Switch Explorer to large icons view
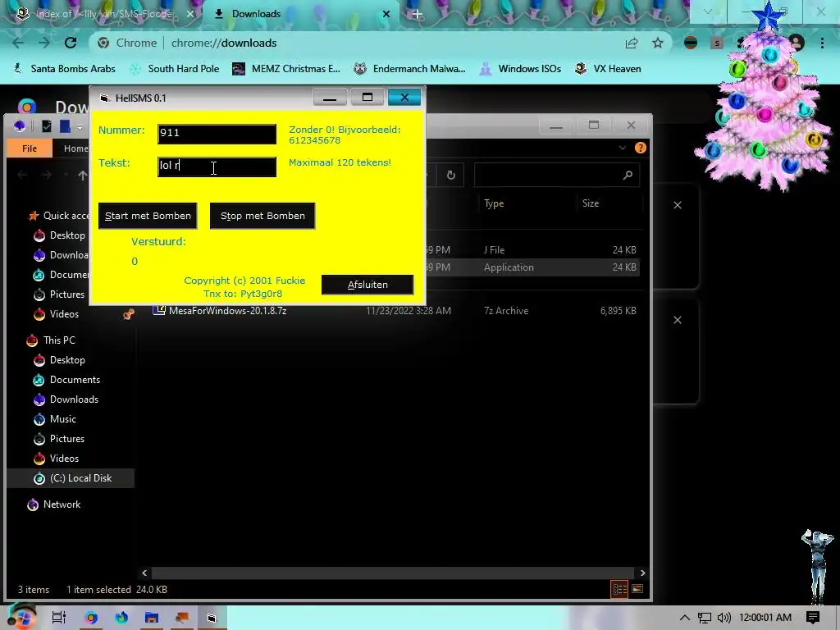The image size is (840, 630). (x=637, y=589)
